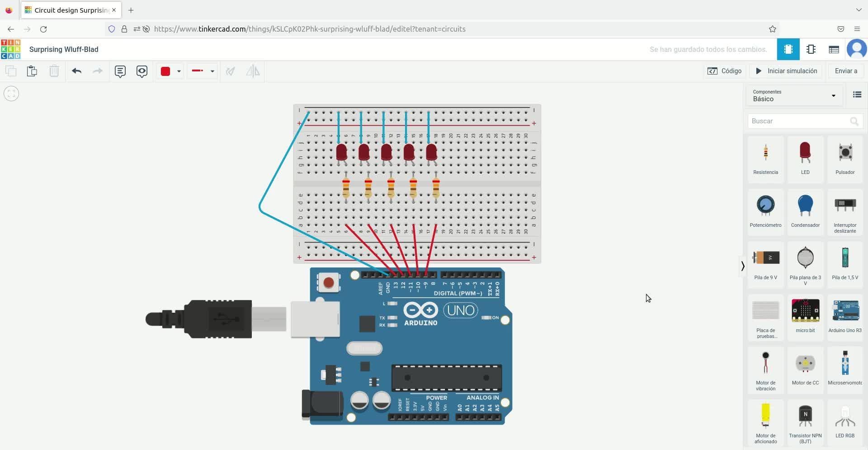Open the red wire color swatch
Image resolution: width=868 pixels, height=450 pixels.
(x=165, y=71)
